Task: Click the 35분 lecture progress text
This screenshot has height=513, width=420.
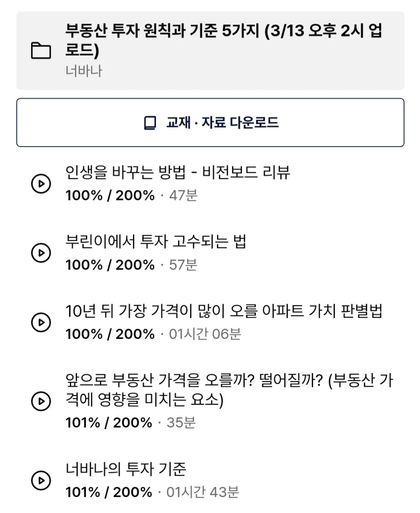Action: [181, 423]
